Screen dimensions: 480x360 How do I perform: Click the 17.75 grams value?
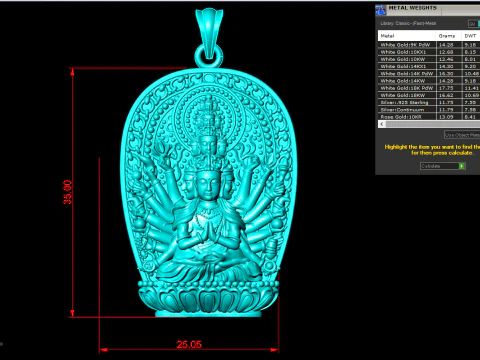point(446,88)
